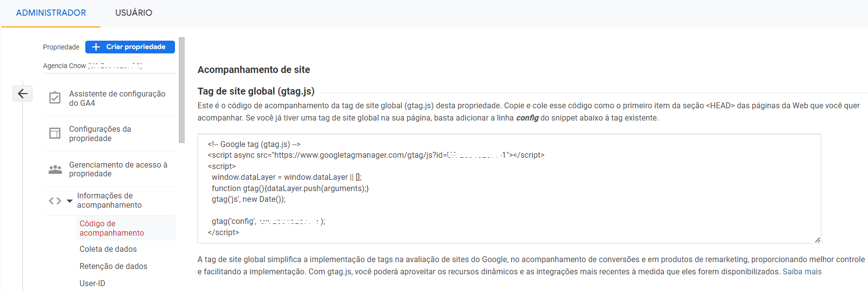This screenshot has height=291, width=868.
Task: Click the gtag('js', new Date()) line
Action: 248,199
